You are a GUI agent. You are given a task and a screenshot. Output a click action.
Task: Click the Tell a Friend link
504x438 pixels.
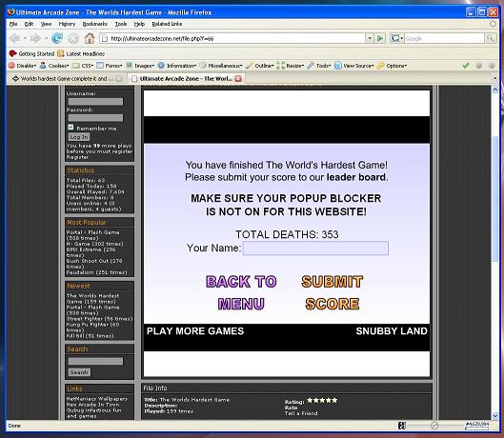click(301, 413)
